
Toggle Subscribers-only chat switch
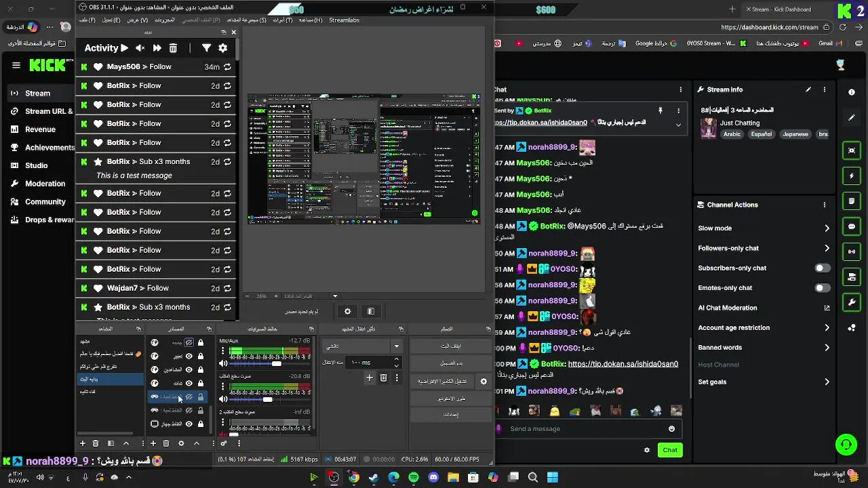coord(822,268)
